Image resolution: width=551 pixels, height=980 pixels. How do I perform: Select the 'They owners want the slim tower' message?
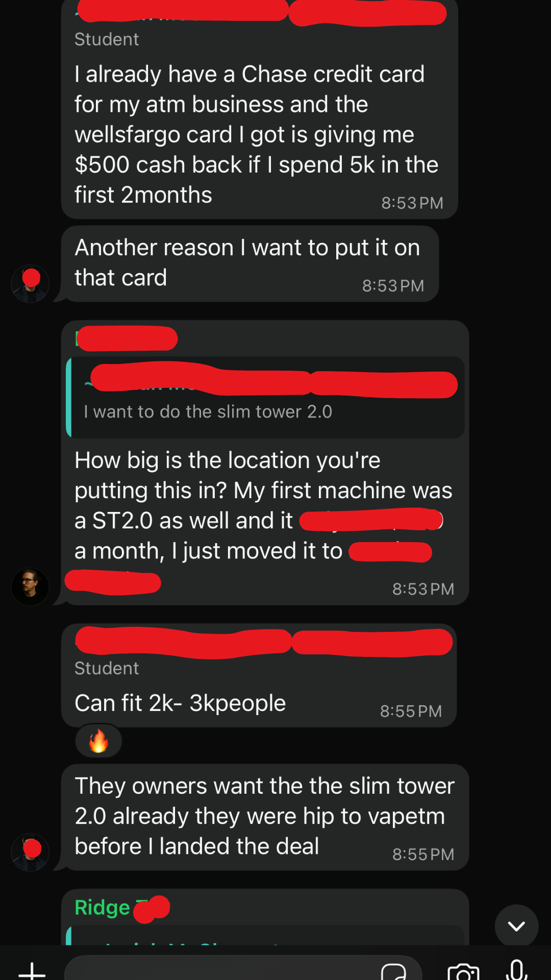tap(265, 817)
